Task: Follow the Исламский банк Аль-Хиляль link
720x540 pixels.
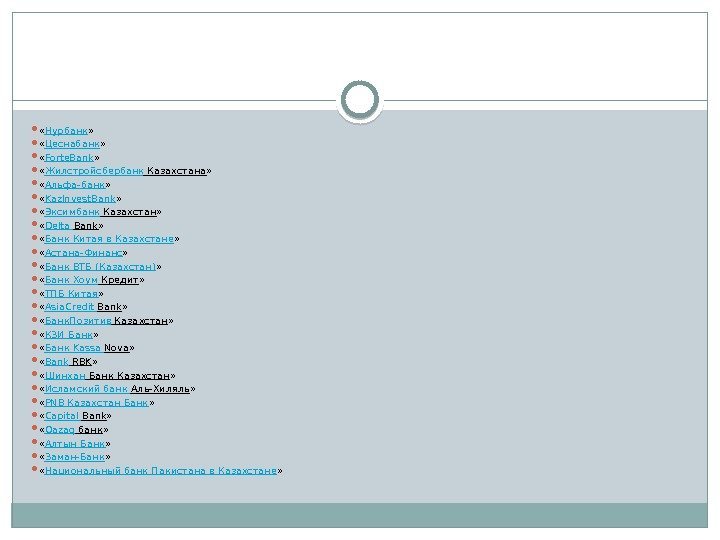Action: coord(117,389)
